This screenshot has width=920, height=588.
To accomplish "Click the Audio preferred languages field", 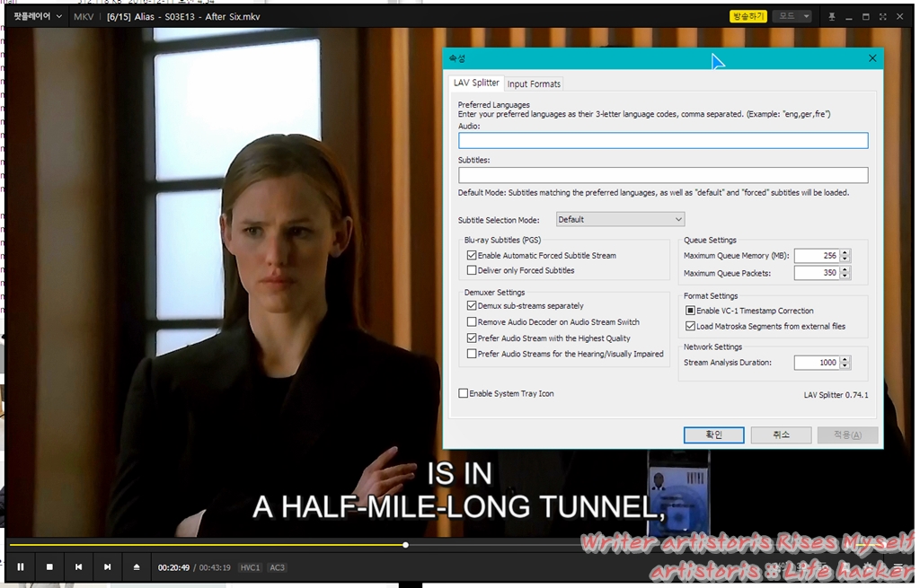I will (x=663, y=140).
